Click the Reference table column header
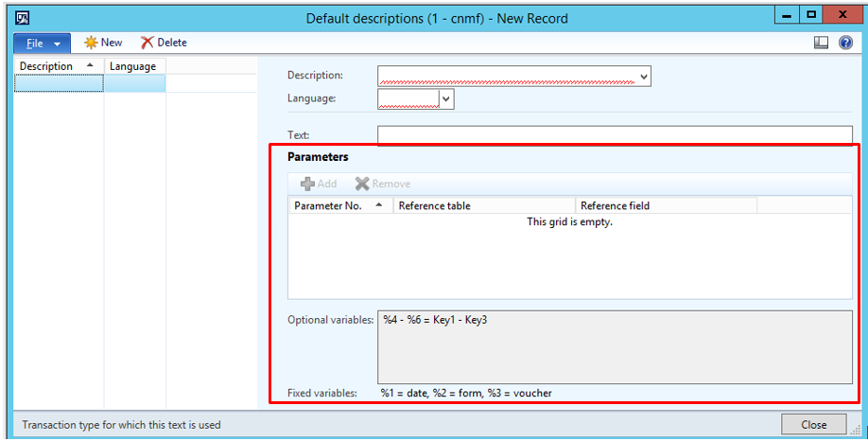 [x=483, y=205]
